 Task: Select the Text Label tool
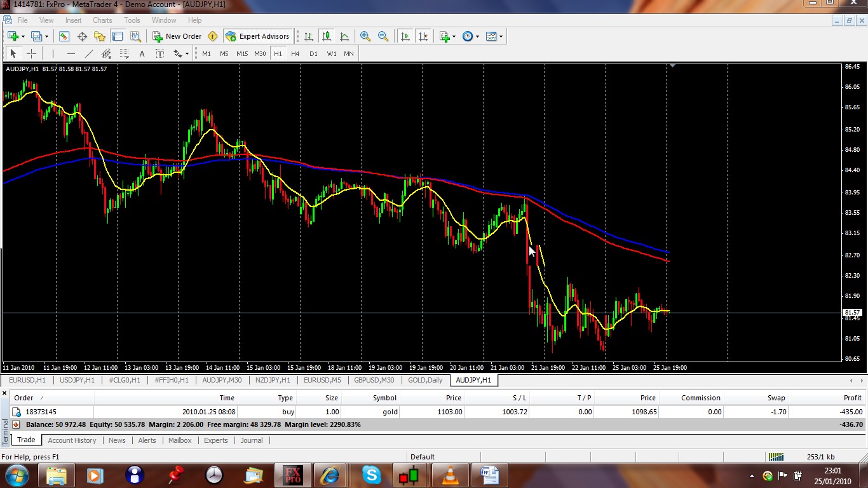[x=159, y=53]
